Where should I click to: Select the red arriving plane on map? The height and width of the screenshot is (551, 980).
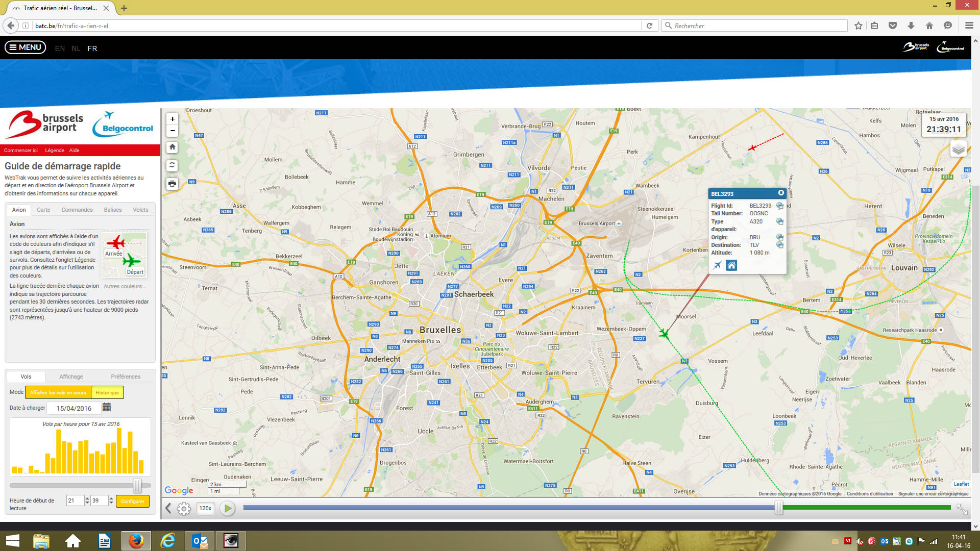tap(752, 148)
